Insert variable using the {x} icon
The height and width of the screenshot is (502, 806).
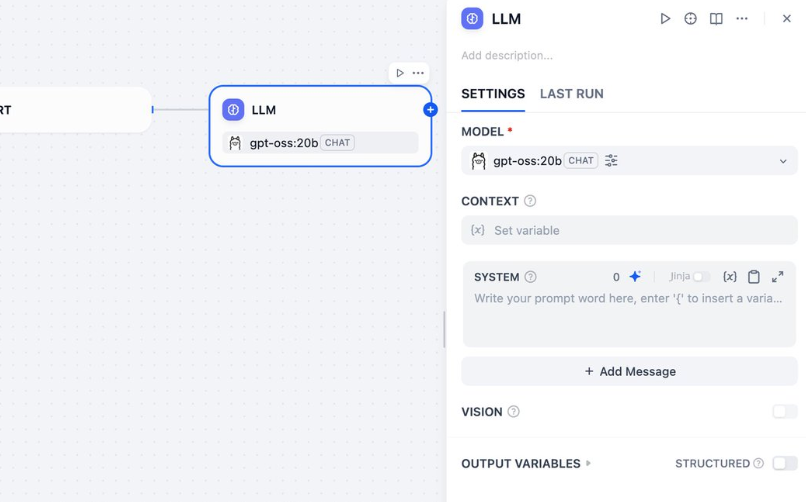coord(730,277)
